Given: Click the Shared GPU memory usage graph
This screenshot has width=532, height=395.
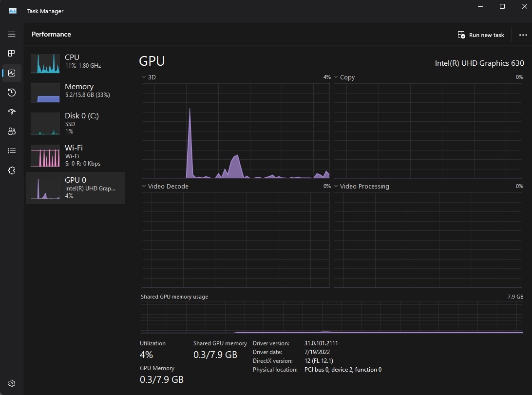Looking at the screenshot, I should click(332, 318).
